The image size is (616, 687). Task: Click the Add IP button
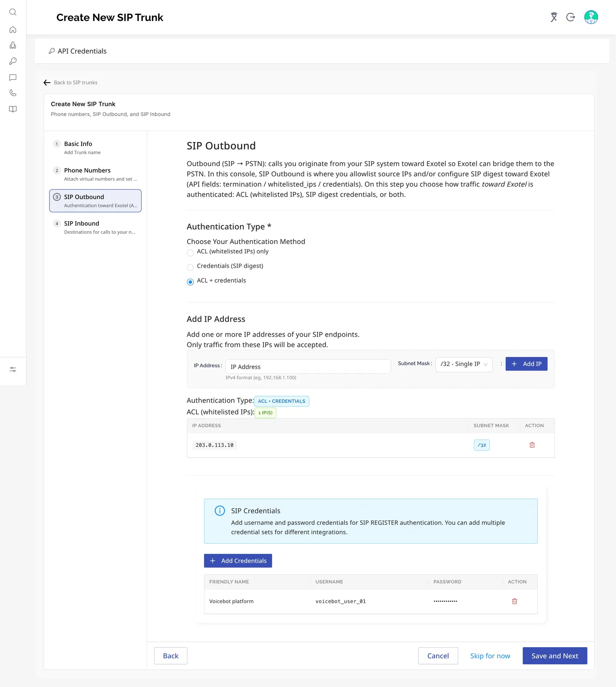527,364
